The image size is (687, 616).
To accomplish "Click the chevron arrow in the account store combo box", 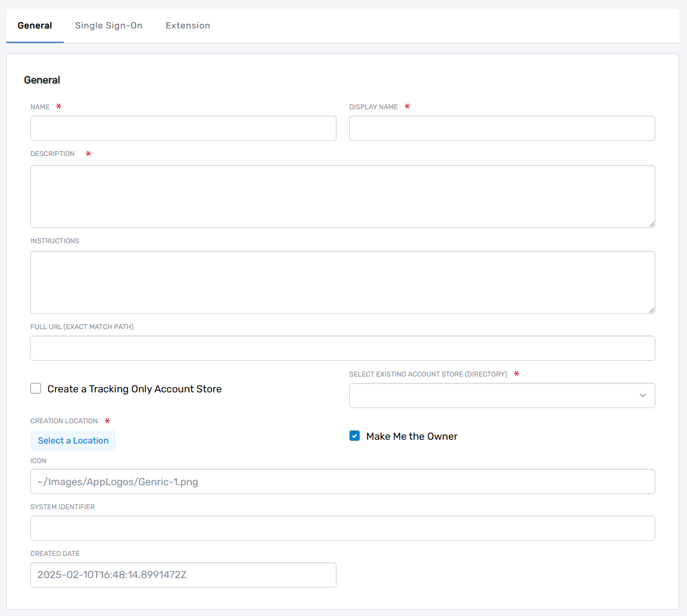I will [x=643, y=396].
